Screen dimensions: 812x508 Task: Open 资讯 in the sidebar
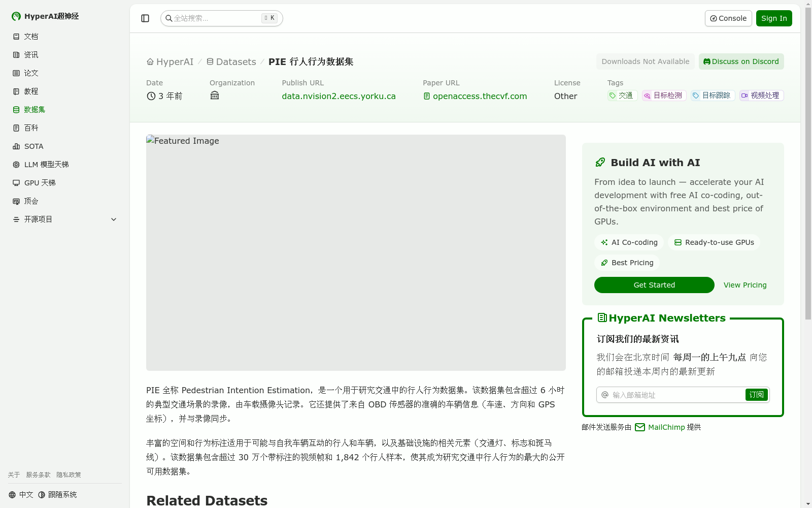pos(65,55)
